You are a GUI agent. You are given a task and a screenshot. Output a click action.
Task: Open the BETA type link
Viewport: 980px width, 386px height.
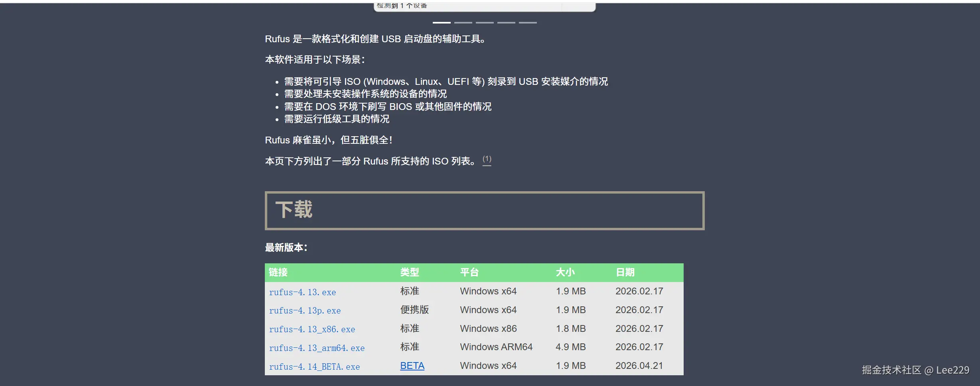[412, 366]
